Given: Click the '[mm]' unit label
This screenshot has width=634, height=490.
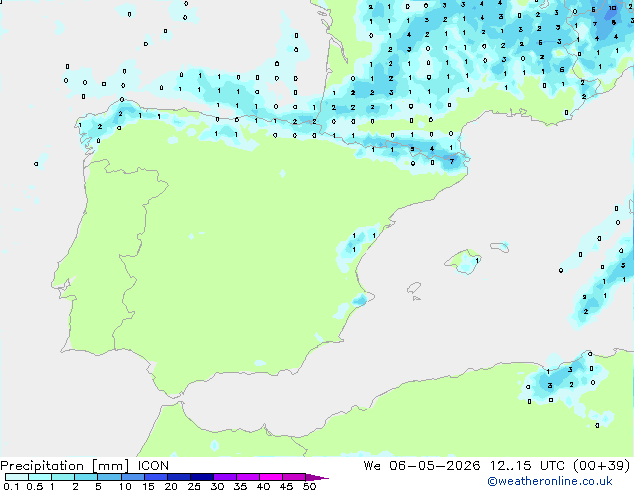Looking at the screenshot, I should coord(110,466).
